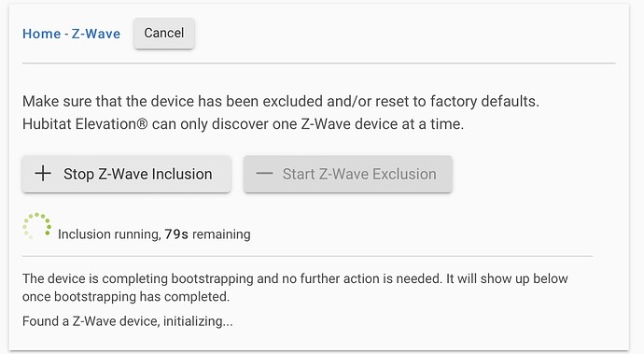
Task: Click the registered trademark symbol after Elevation
Action: [x=142, y=123]
